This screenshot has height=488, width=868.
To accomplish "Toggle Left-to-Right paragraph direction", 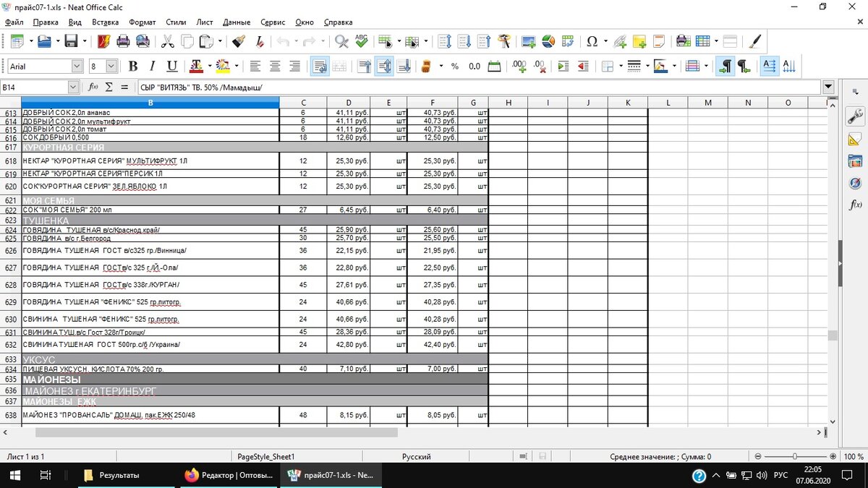I will (x=725, y=67).
